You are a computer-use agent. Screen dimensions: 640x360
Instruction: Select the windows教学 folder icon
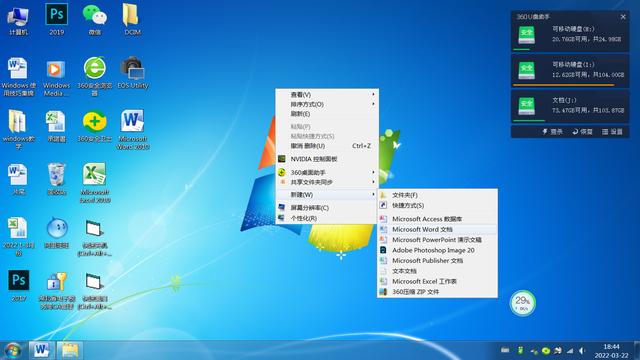18,129
